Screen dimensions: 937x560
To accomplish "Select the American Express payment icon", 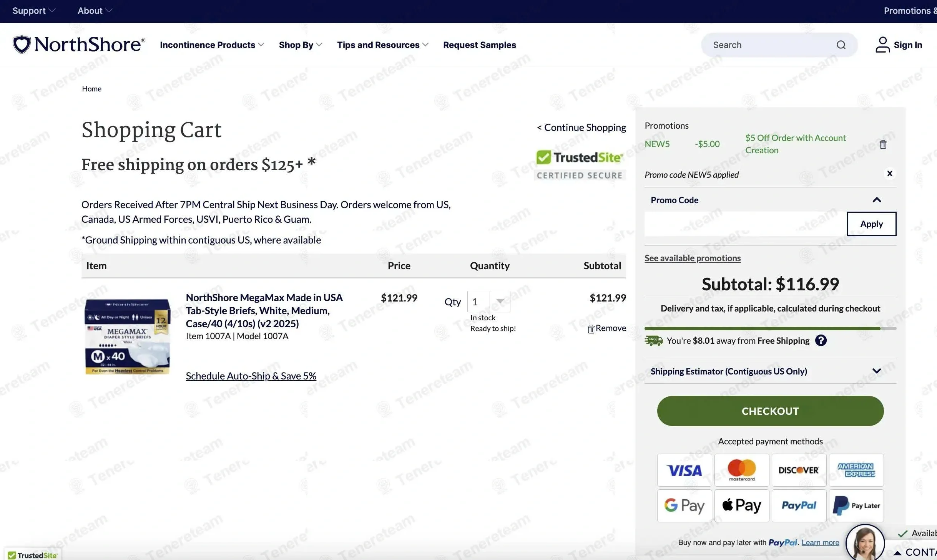I will point(856,470).
